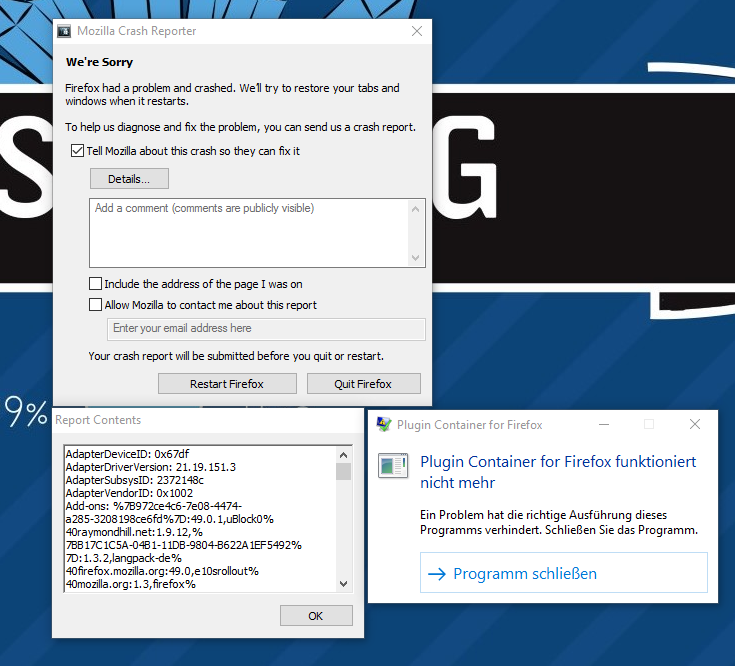Image resolution: width=735 pixels, height=666 pixels.
Task: Close the Plugin Container for Firefox dialog
Action: [695, 424]
